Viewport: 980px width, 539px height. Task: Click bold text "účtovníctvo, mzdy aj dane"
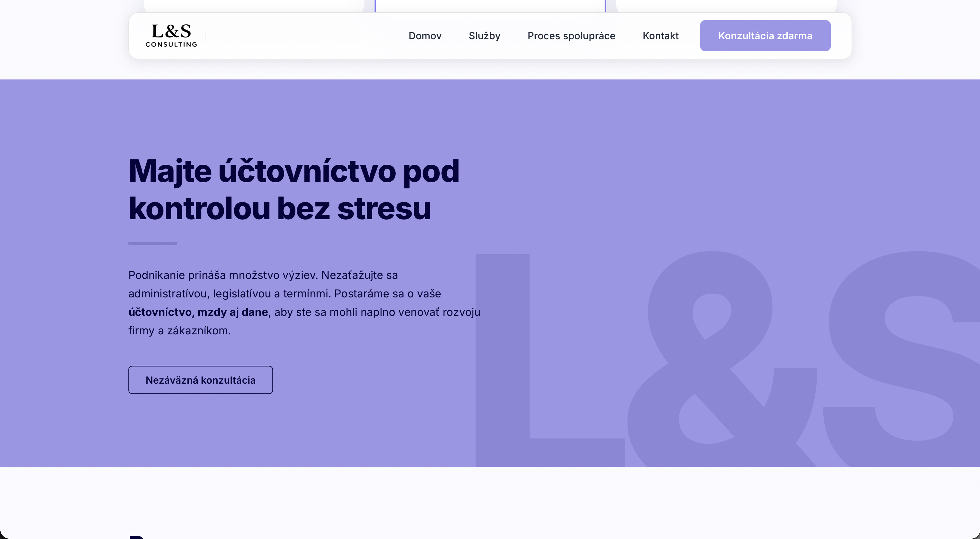pyautogui.click(x=198, y=312)
